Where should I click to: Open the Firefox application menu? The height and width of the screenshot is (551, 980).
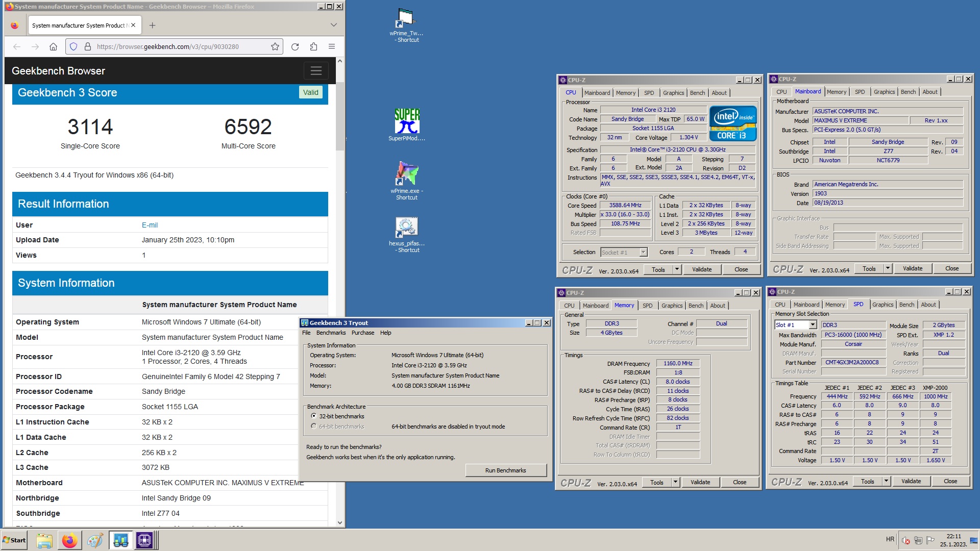[332, 46]
